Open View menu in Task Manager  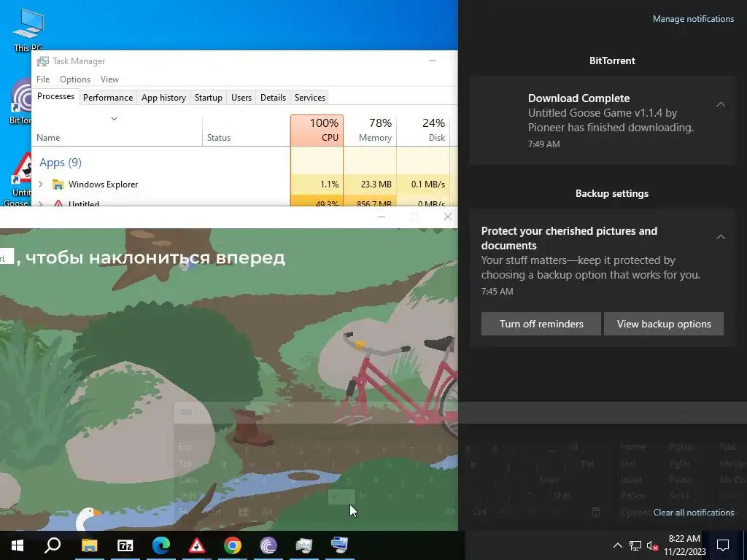(109, 79)
